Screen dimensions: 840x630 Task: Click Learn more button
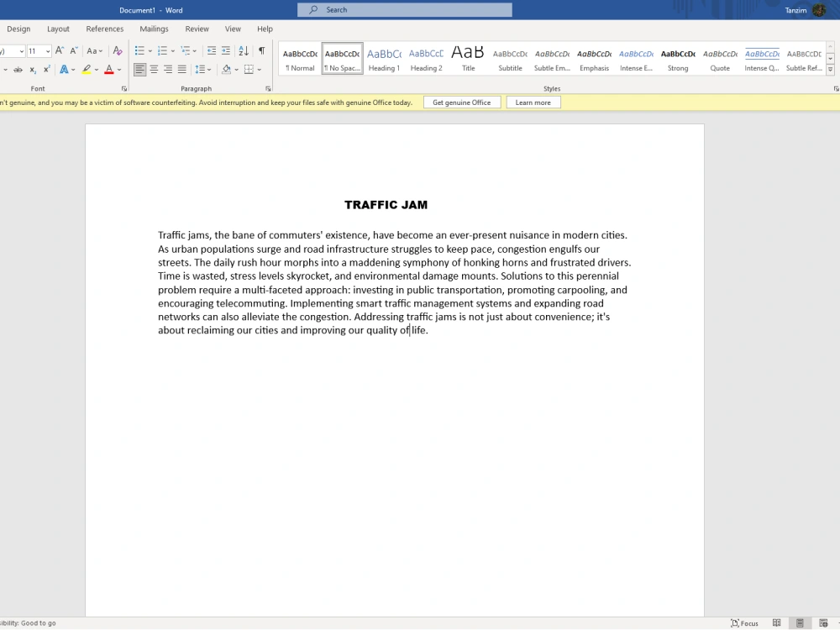tap(533, 102)
